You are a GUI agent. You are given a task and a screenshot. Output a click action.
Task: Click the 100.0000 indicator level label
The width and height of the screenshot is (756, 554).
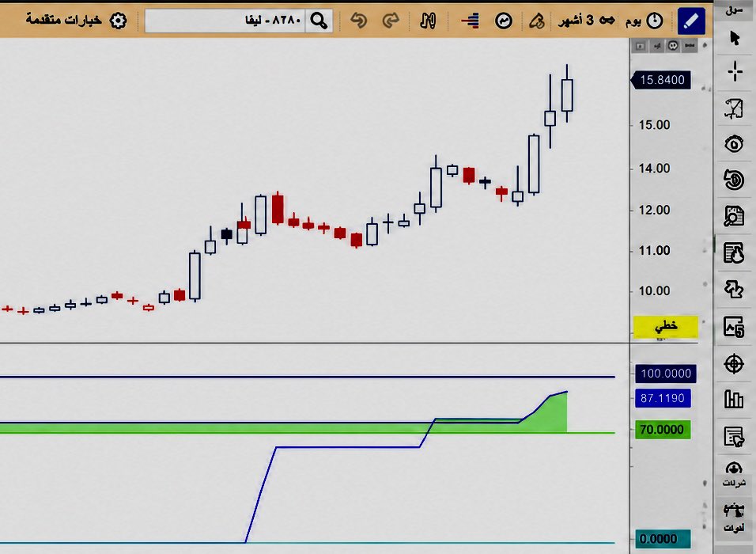point(666,374)
